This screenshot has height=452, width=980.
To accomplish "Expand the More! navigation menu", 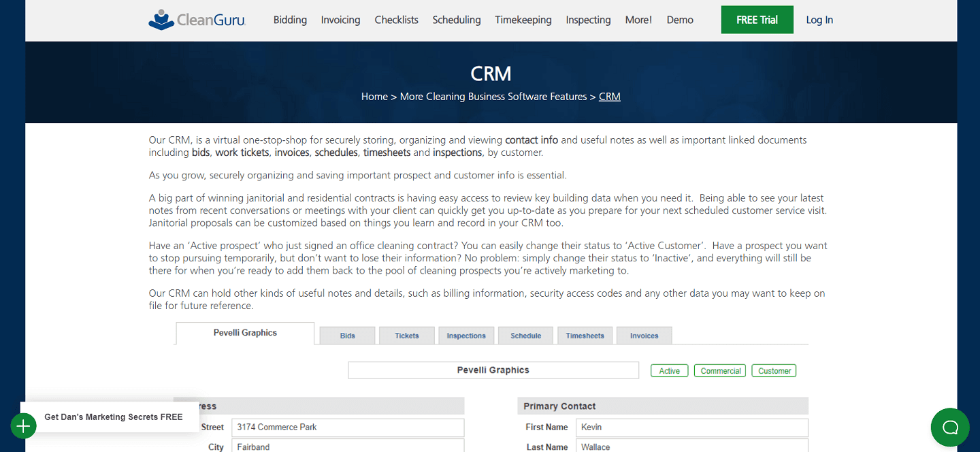I will click(638, 20).
